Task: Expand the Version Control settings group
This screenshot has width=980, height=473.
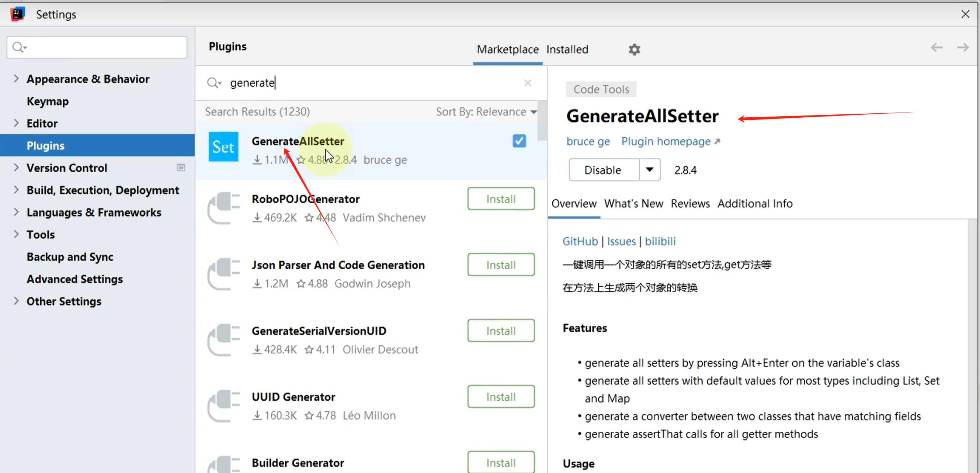Action: pyautogui.click(x=16, y=167)
